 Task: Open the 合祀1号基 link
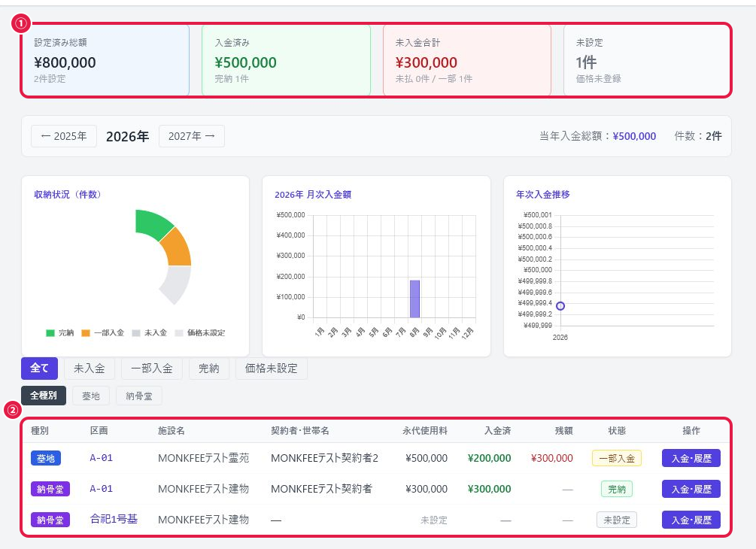click(114, 519)
